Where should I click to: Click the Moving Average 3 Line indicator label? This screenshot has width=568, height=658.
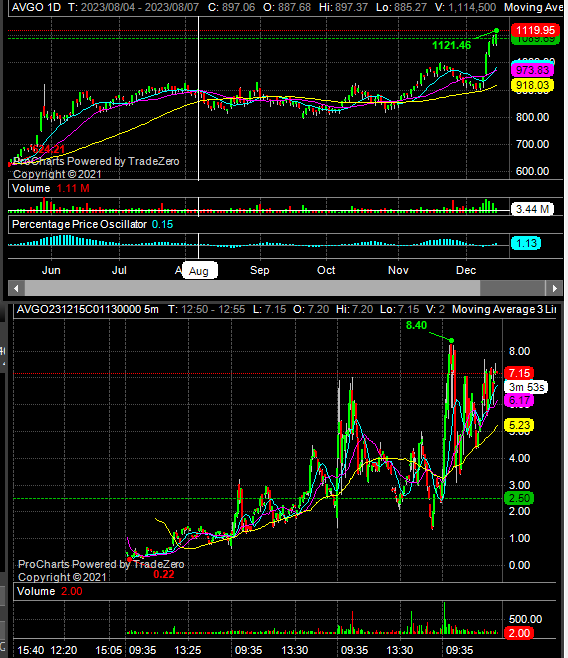504,310
